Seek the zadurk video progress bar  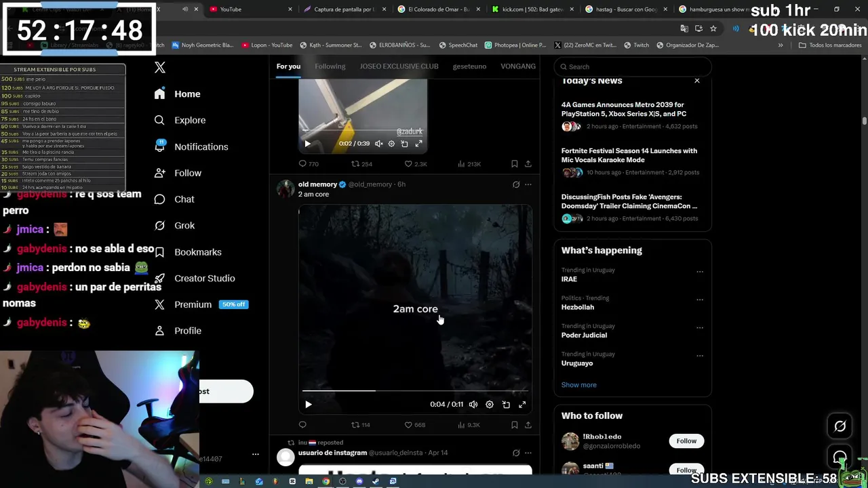pos(363,130)
